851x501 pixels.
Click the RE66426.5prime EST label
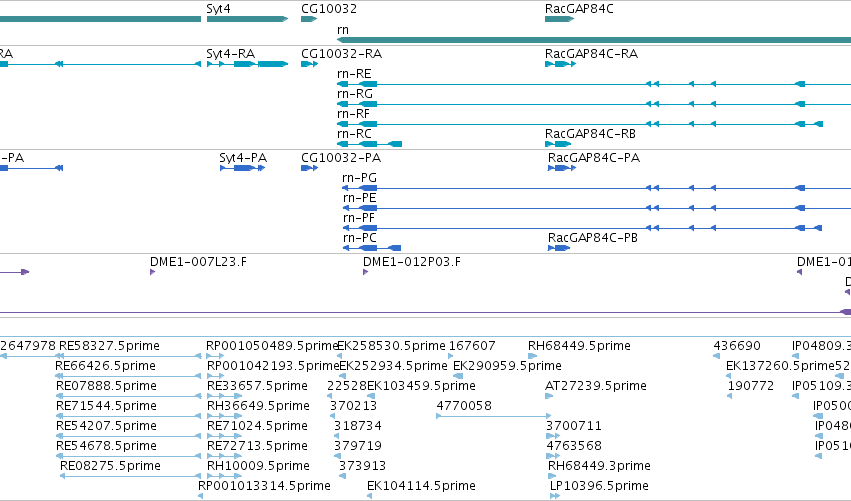coord(105,366)
